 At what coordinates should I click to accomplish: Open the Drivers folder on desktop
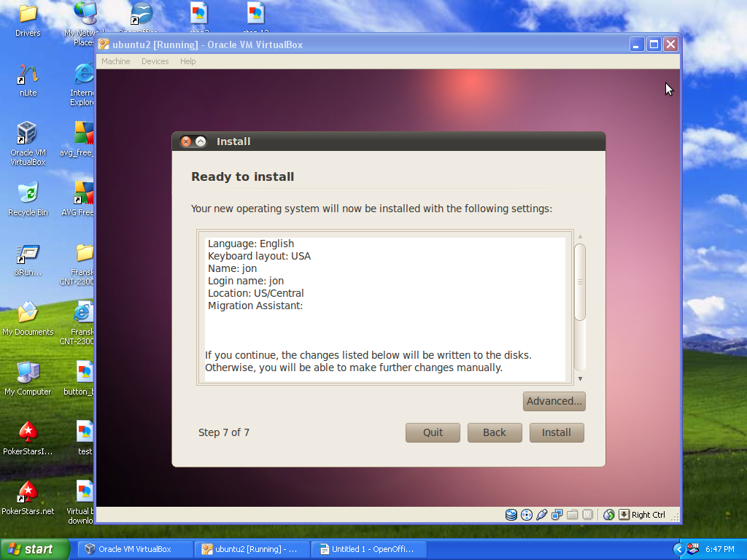28,20
